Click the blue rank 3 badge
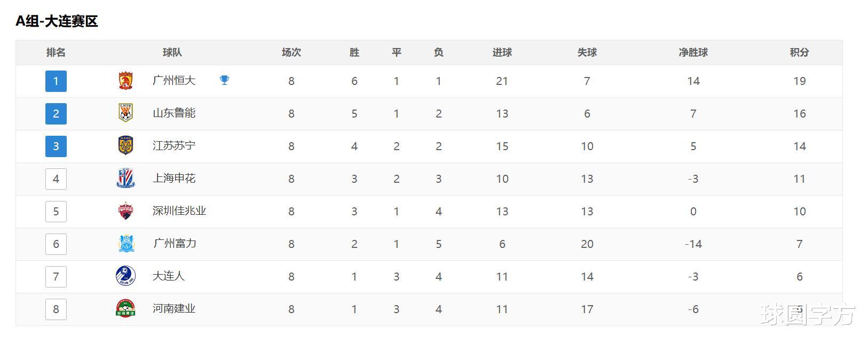 56,146
